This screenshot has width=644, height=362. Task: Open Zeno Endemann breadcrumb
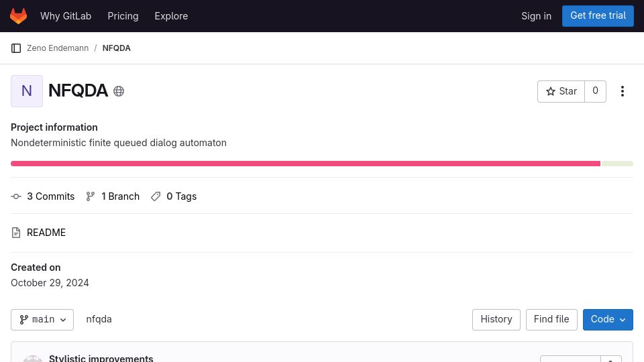pyautogui.click(x=58, y=48)
